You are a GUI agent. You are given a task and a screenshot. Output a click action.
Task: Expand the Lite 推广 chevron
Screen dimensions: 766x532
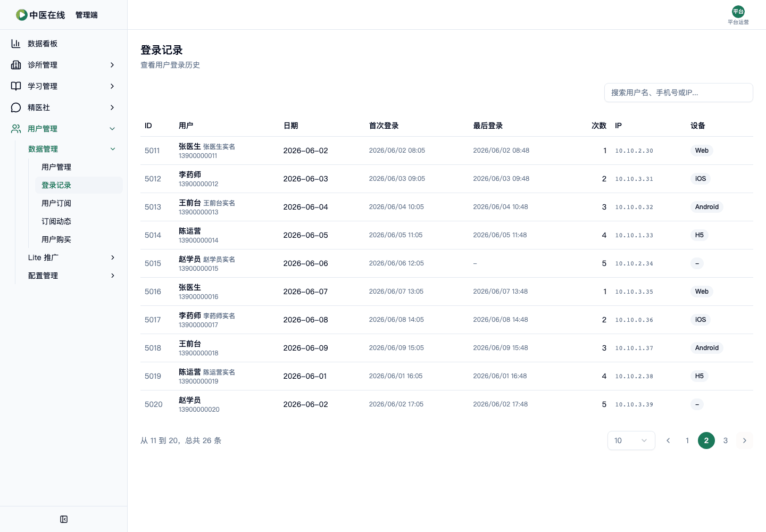[x=113, y=257]
